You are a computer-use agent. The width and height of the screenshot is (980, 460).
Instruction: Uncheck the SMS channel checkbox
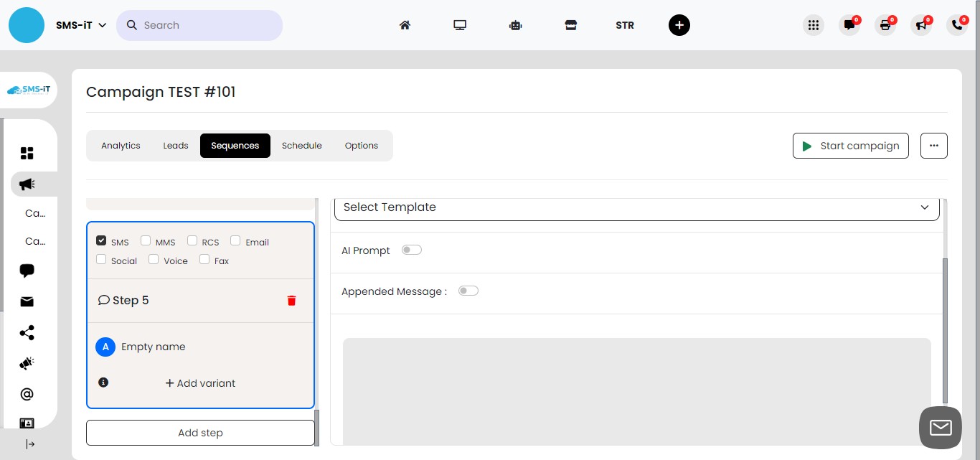click(101, 240)
